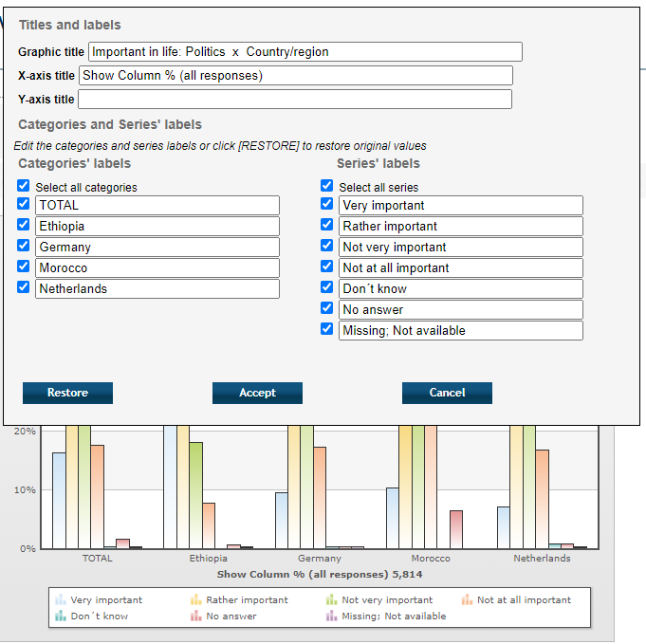Click Don´t know legend icon in chart
Viewport: 646px width, 644px height.
point(61,616)
